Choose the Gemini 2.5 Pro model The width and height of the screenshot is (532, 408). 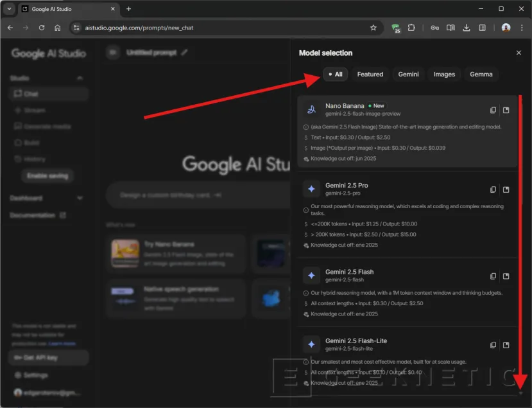pos(407,215)
